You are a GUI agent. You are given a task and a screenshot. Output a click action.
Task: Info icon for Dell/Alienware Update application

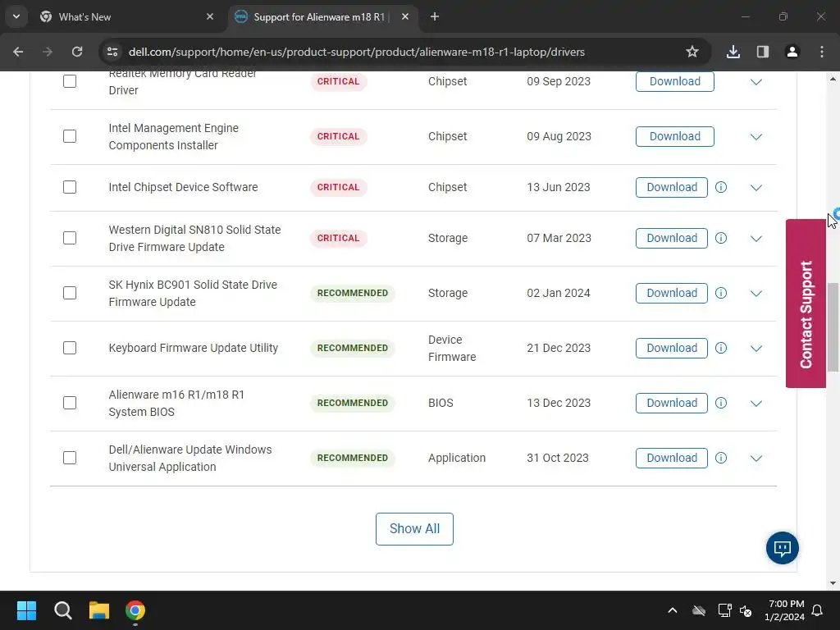click(721, 458)
